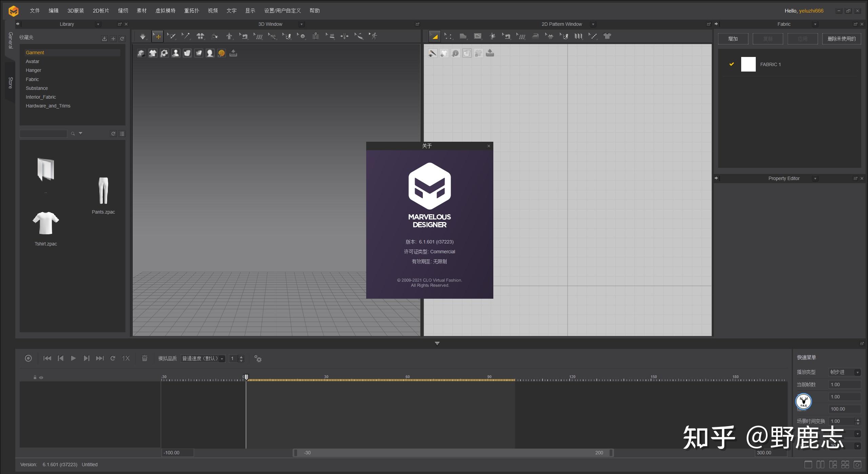868x474 pixels.
Task: Select the Polygon pattern tool
Action: [463, 36]
